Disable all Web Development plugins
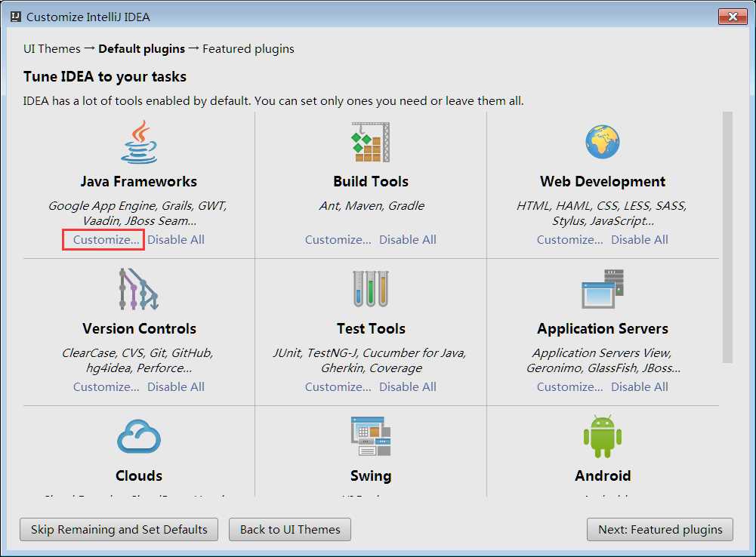 [x=640, y=239]
